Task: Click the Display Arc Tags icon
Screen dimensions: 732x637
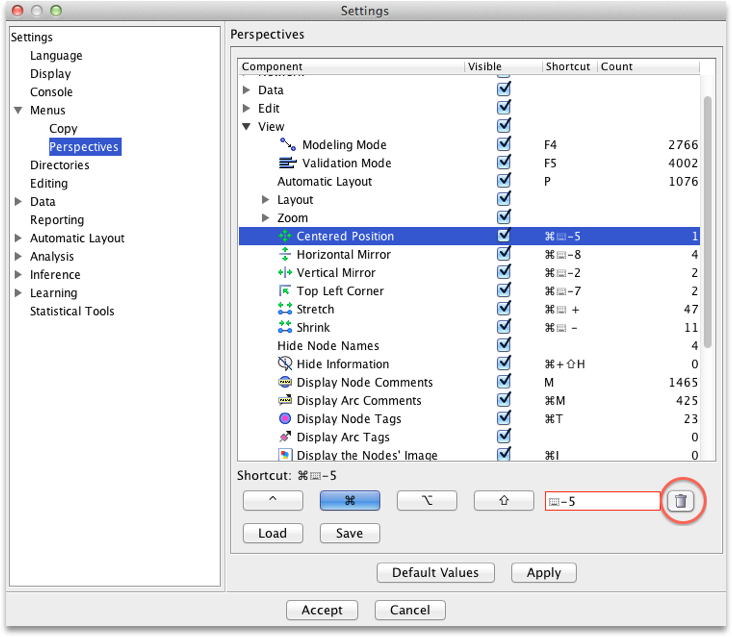Action: coord(285,437)
